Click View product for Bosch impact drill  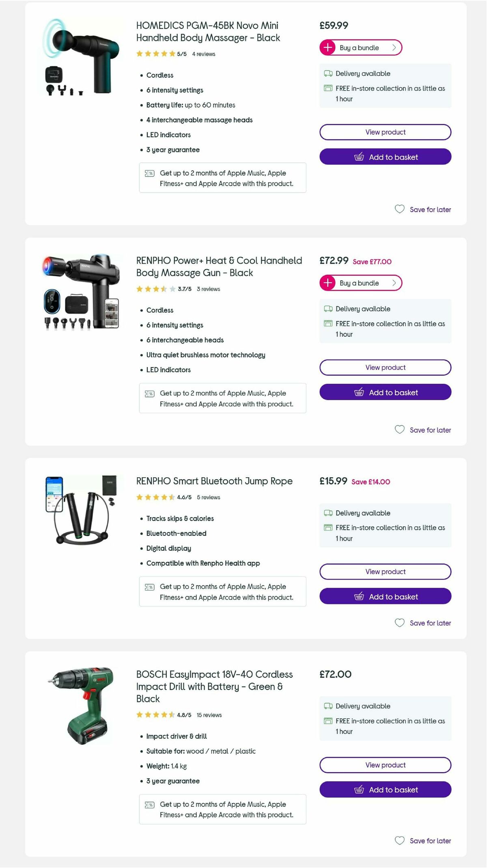(385, 765)
